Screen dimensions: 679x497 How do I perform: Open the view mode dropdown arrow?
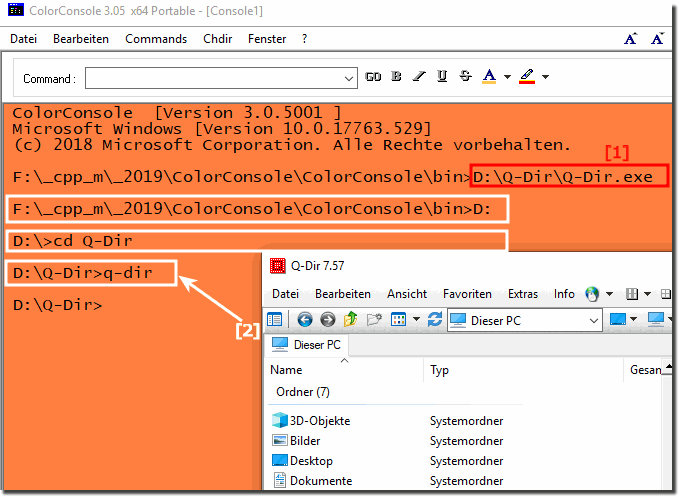coord(416,320)
